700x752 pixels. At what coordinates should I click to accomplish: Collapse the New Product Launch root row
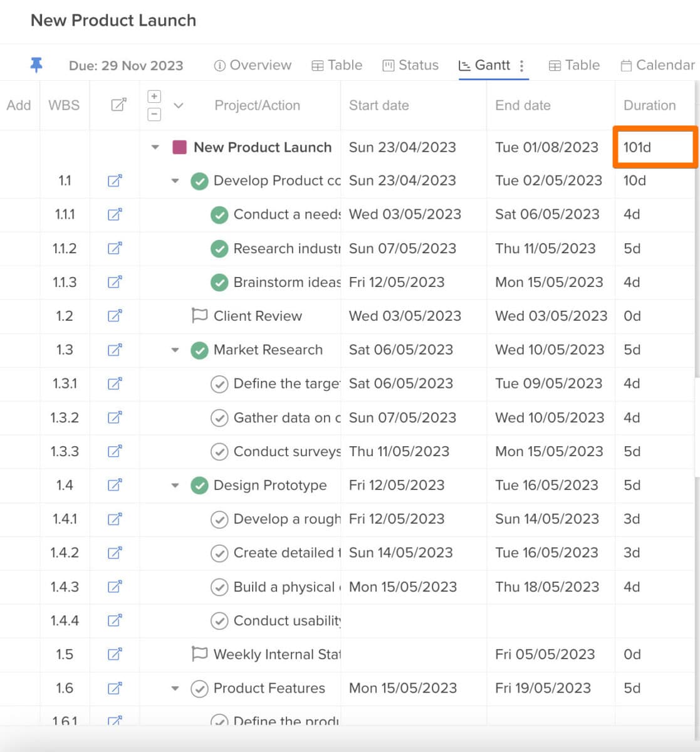[x=155, y=148]
